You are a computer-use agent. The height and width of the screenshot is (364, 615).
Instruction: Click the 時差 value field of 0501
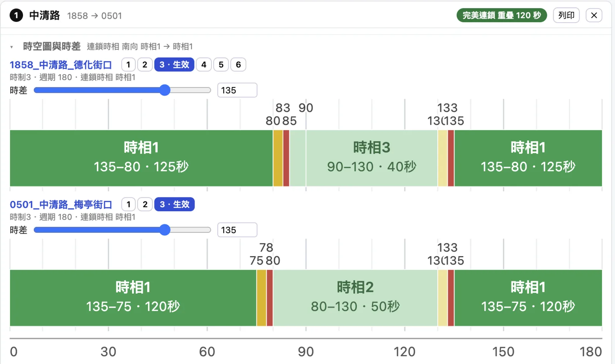237,230
